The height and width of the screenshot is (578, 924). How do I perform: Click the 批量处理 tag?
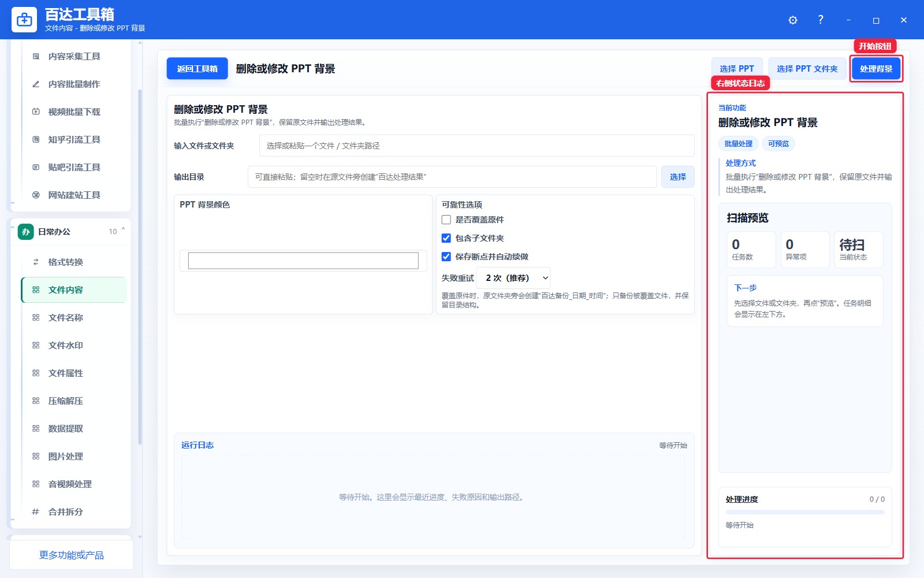pos(739,144)
